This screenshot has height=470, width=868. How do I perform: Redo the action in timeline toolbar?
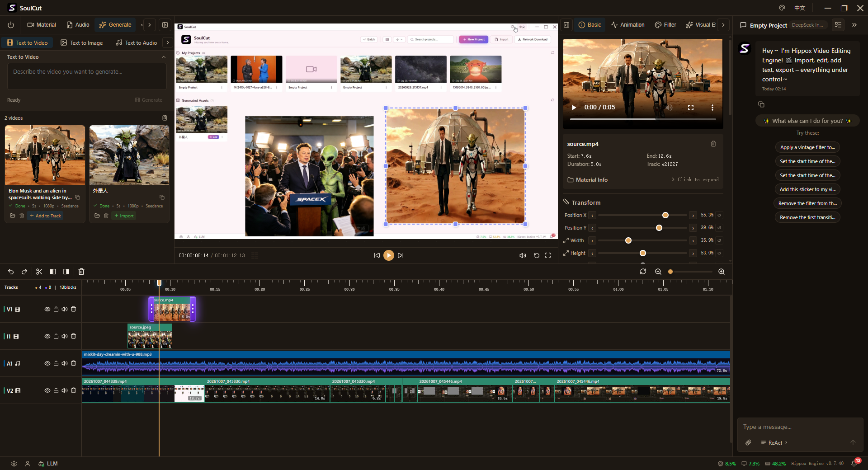click(24, 272)
